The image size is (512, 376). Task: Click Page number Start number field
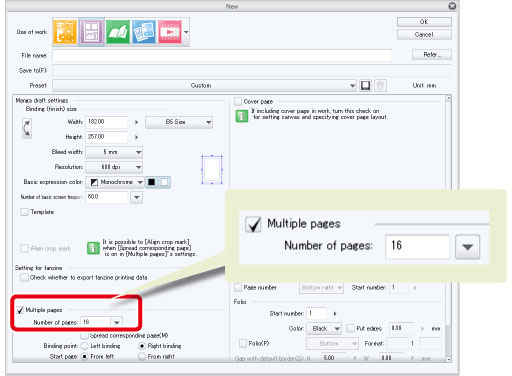399,287
